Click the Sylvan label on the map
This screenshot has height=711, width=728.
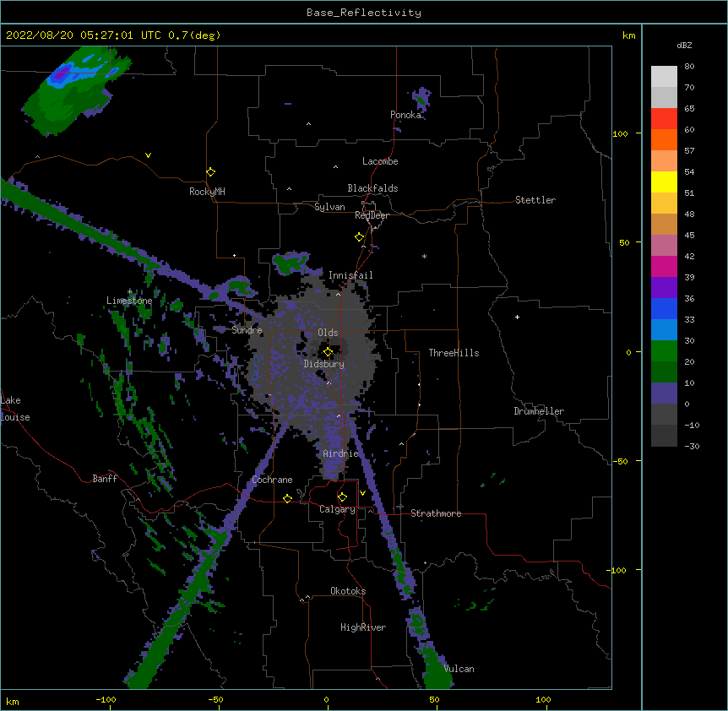[x=329, y=207]
